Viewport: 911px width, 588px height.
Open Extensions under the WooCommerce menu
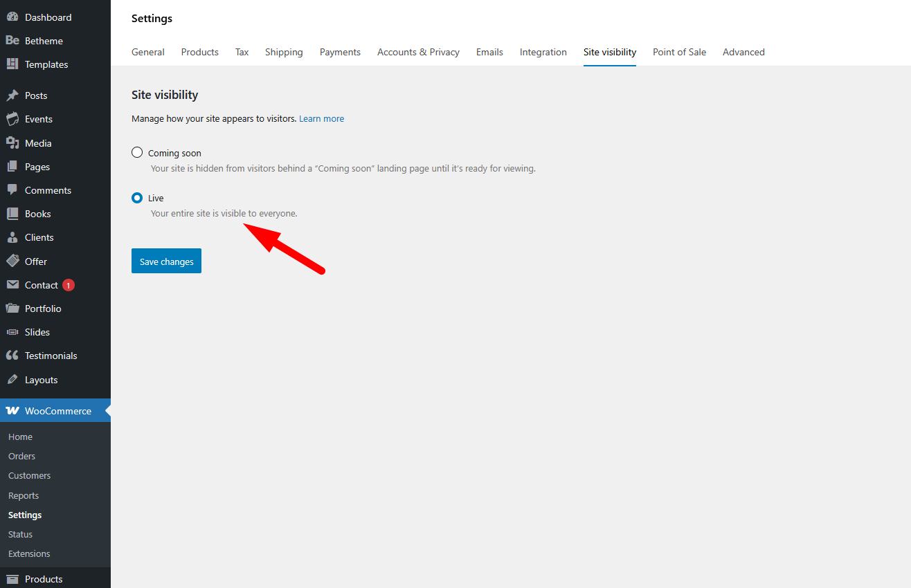coord(29,554)
